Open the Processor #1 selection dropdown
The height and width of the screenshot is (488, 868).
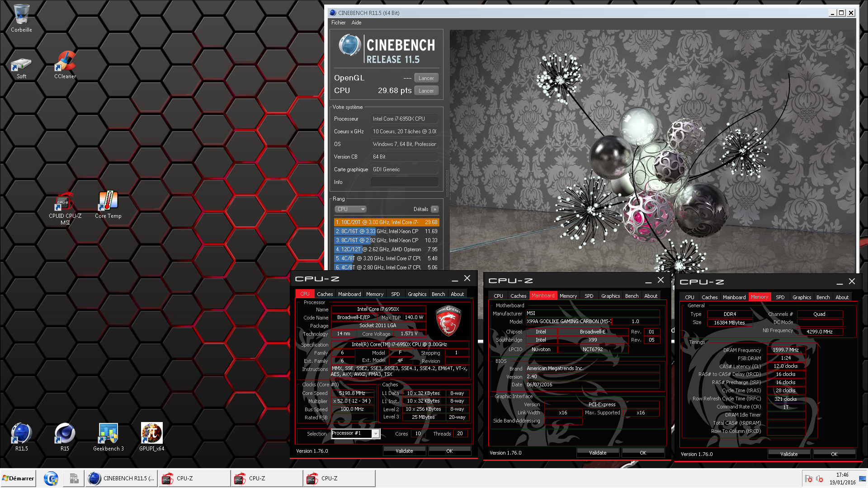coord(355,434)
